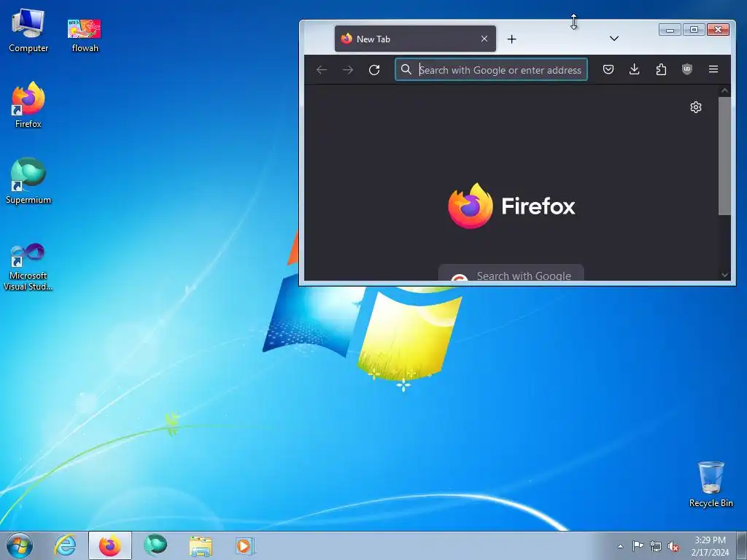
Task: Select the New Tab tab
Action: [415, 39]
